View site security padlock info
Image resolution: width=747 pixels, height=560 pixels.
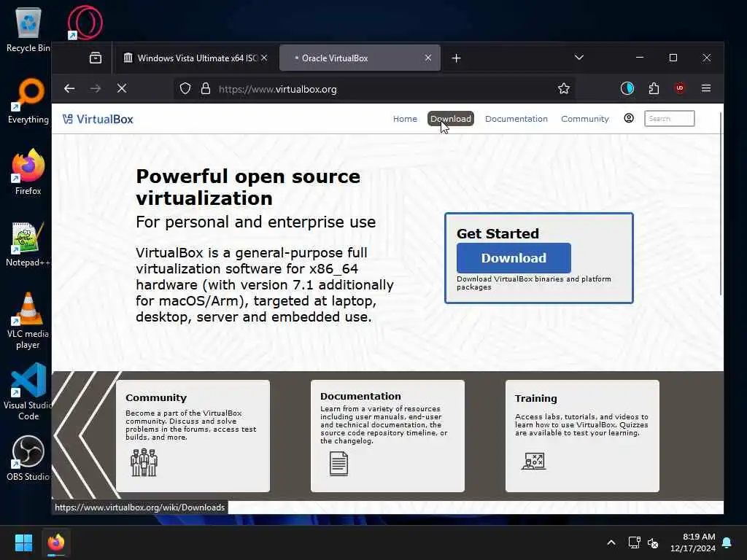coord(205,88)
